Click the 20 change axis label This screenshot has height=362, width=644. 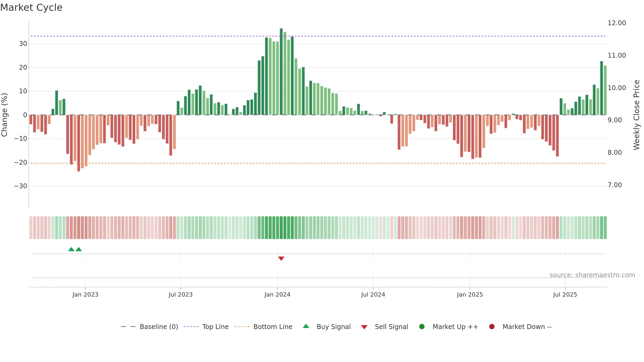point(23,67)
